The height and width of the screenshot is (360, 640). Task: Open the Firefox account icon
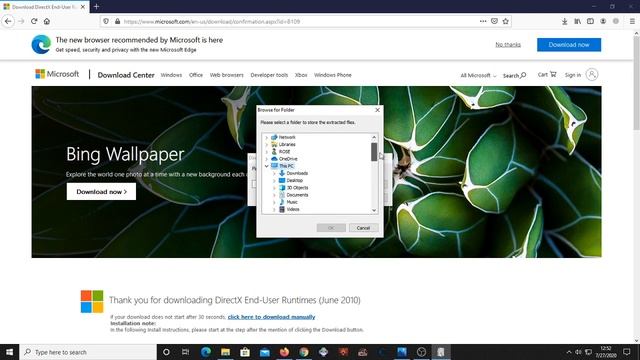pos(603,21)
